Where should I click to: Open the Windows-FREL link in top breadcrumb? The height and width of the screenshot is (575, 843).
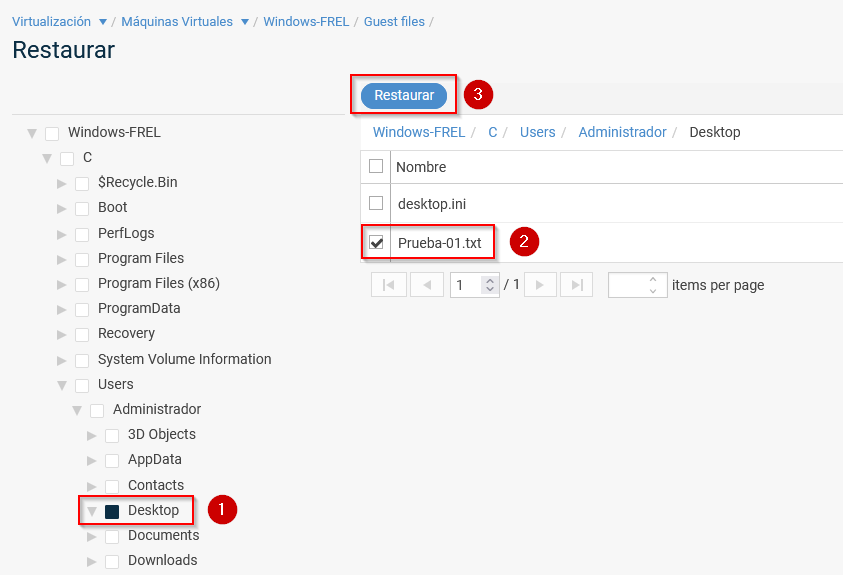[306, 21]
